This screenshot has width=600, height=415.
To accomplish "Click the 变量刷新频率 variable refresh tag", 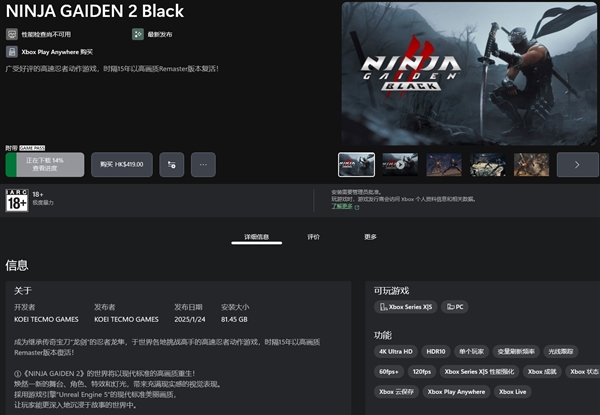I will tap(516, 352).
